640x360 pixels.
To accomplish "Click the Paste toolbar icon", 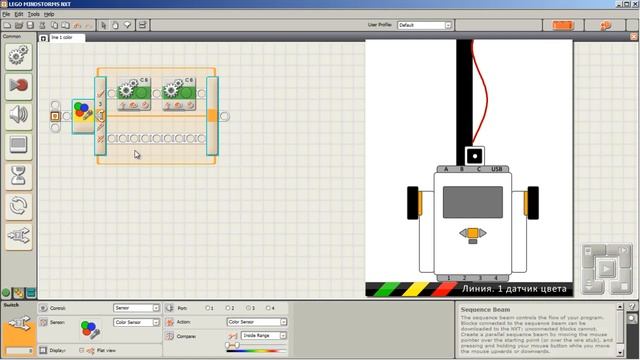I will click(x=65, y=25).
